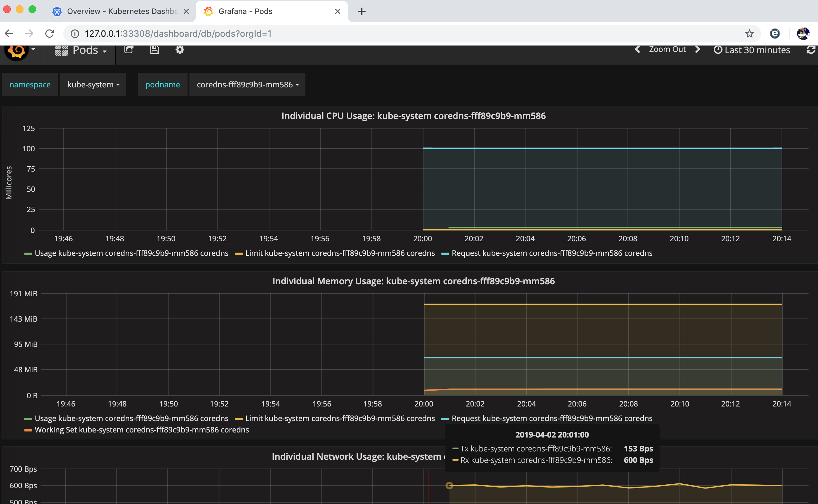Open the kube-system namespace dropdown

tap(93, 85)
